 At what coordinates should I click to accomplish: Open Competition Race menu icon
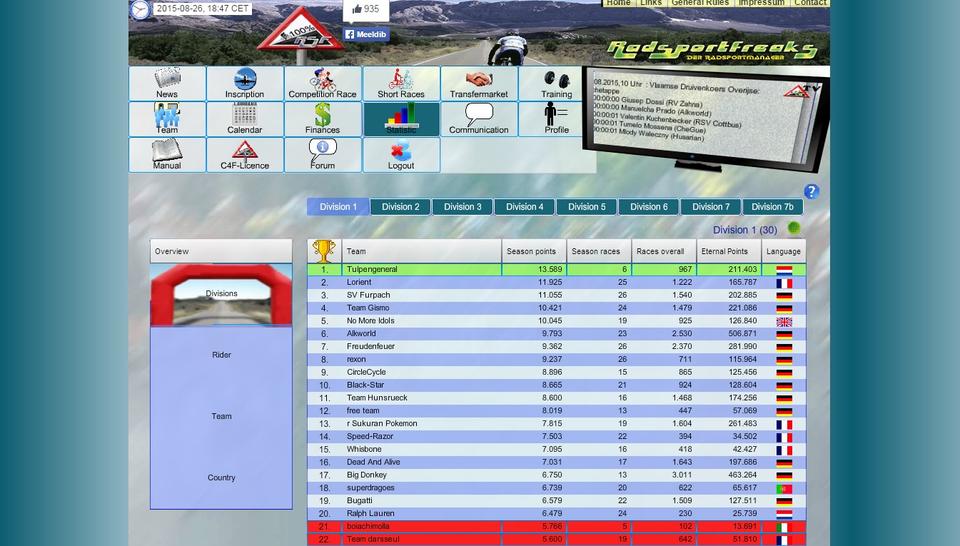[x=322, y=80]
